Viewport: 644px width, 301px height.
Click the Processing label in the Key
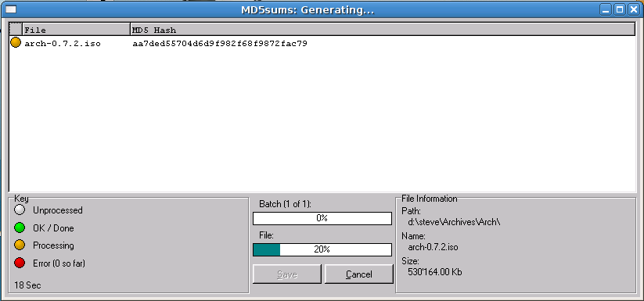pyautogui.click(x=53, y=245)
